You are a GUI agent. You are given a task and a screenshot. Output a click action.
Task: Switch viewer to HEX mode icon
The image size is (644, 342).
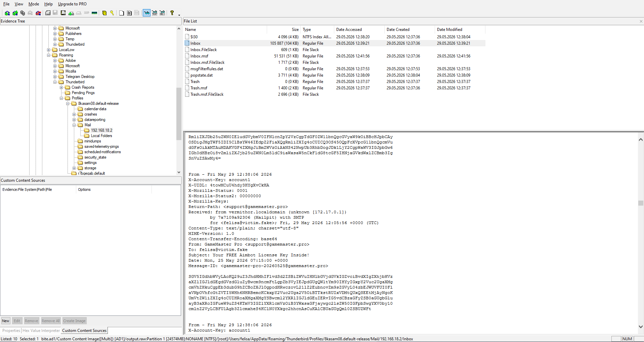(162, 13)
